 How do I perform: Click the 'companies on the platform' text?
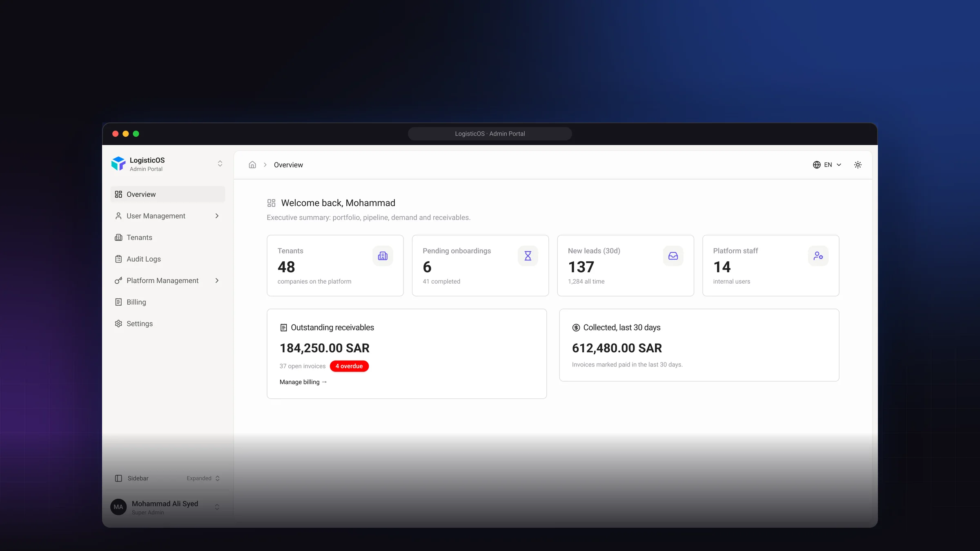tap(314, 282)
